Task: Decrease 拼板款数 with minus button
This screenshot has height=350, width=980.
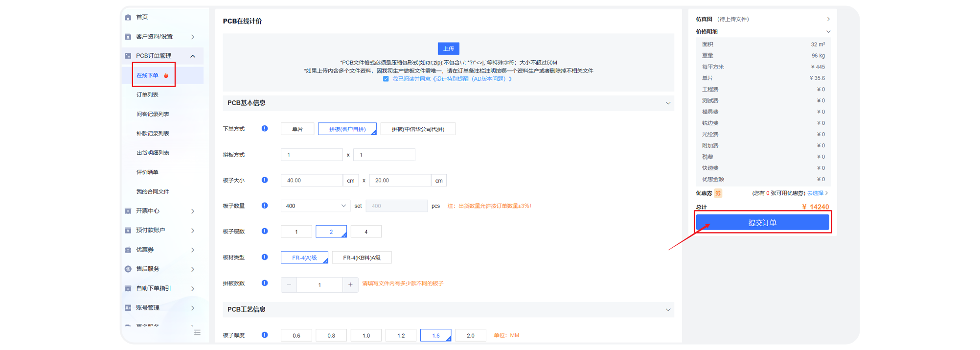Action: click(289, 284)
